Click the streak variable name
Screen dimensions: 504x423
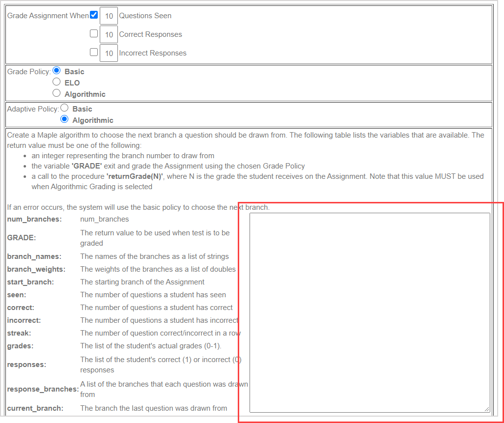tap(19, 333)
